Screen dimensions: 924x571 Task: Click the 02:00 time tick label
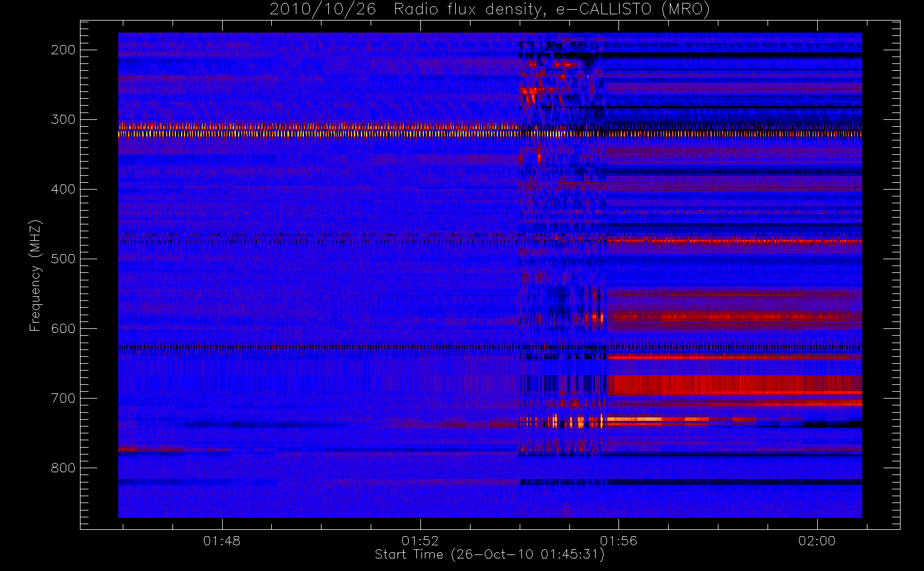tap(817, 541)
